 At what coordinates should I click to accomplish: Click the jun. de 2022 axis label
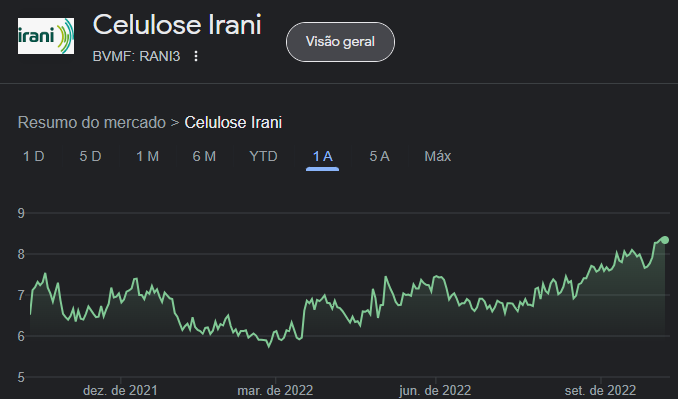435,391
